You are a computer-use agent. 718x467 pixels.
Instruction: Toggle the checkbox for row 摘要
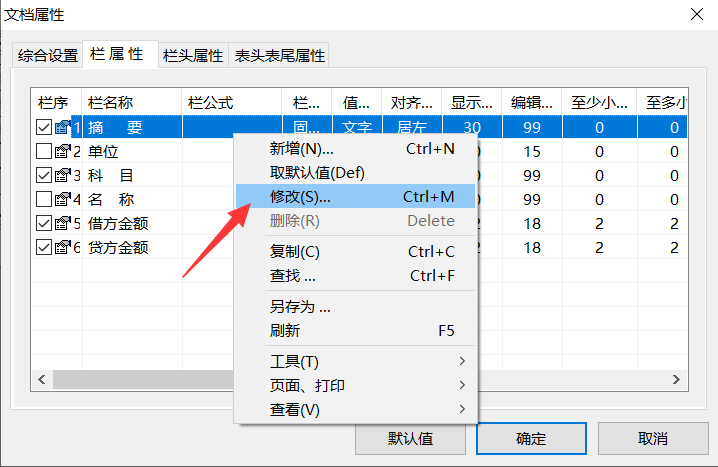44,127
